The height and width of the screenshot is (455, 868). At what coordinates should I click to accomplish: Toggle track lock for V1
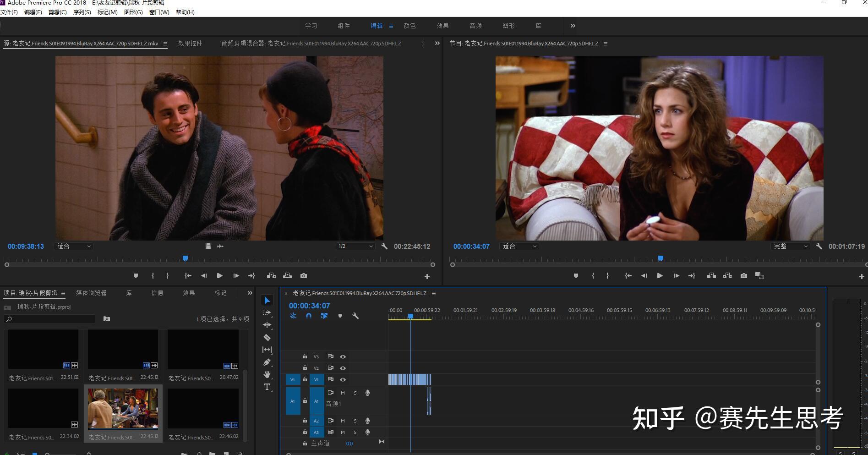pos(305,379)
